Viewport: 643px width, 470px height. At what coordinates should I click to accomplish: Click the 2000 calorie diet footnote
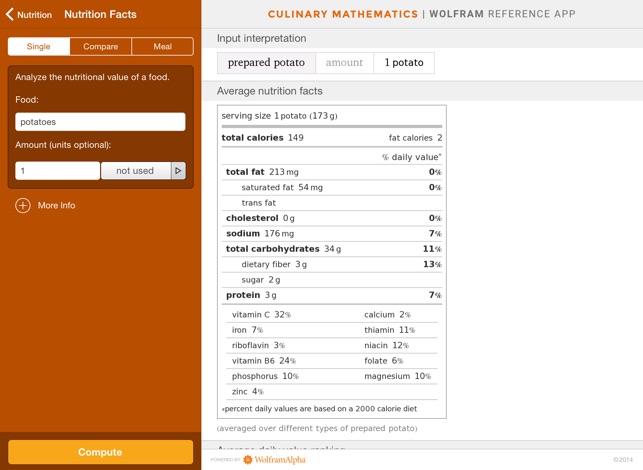320,409
